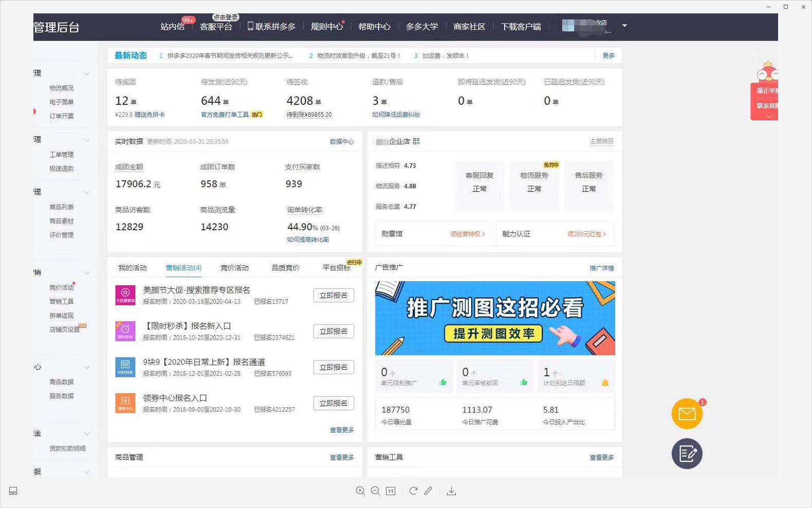Screen dimensions: 812x508
Task: Open the yellow mail message button
Action: 687,413
